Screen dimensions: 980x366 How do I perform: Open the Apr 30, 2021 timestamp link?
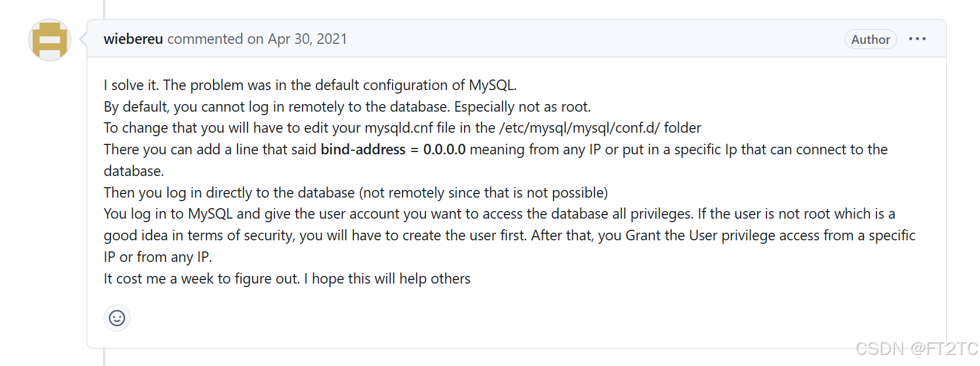(307, 39)
